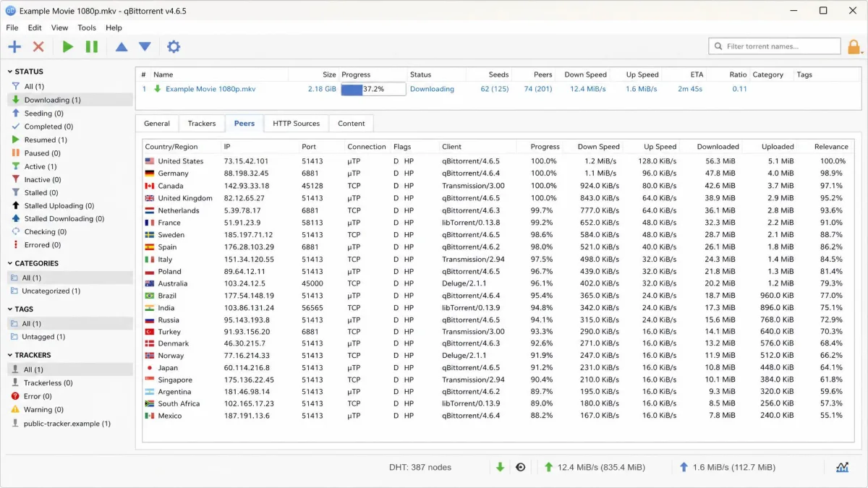This screenshot has width=868, height=488.
Task: Select the United States peer row
Action: 498,161
